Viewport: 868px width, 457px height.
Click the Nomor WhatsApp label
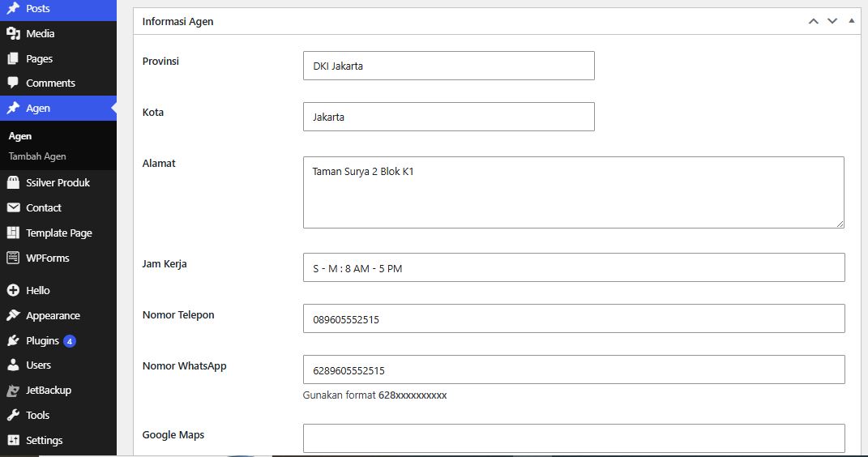(x=184, y=365)
